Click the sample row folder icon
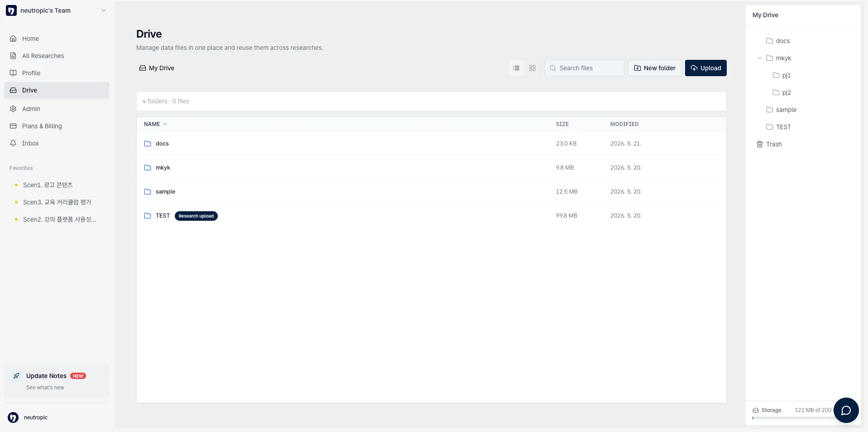This screenshot has height=432, width=868. [x=148, y=192]
